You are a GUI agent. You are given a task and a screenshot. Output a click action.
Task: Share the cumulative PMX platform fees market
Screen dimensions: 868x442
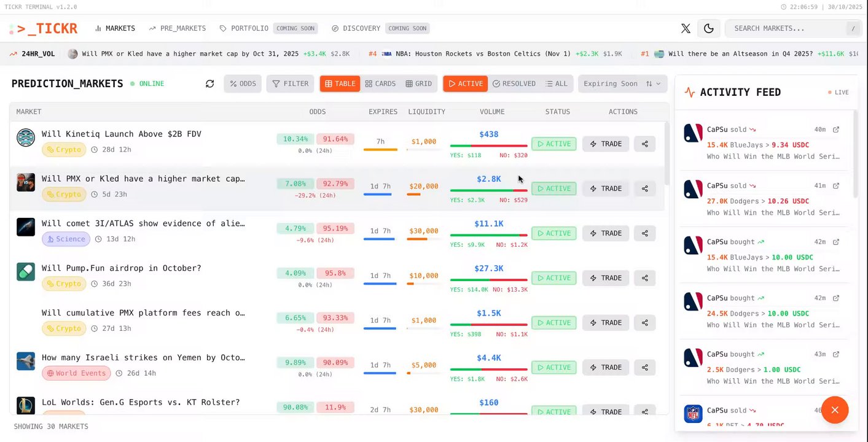644,322
